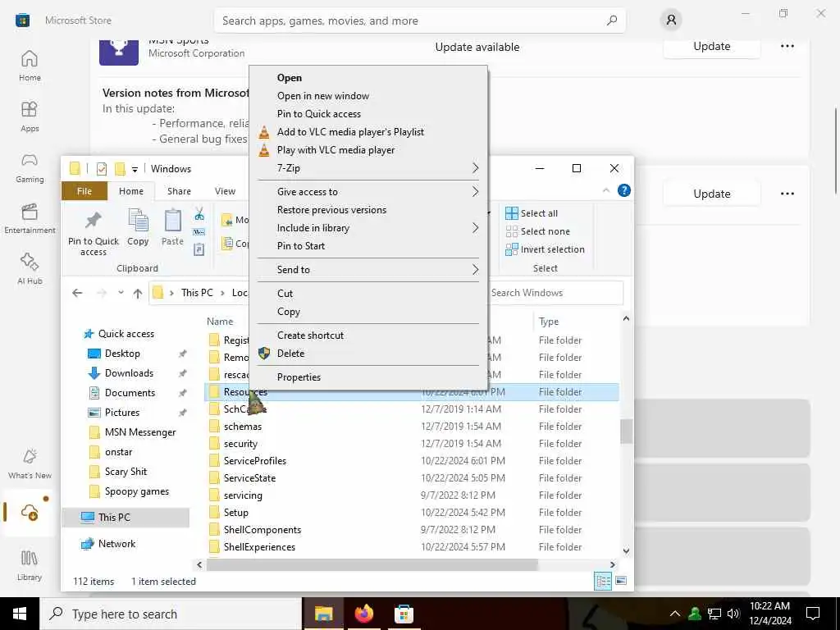
Task: Click Select none in ribbon
Action: (x=538, y=231)
